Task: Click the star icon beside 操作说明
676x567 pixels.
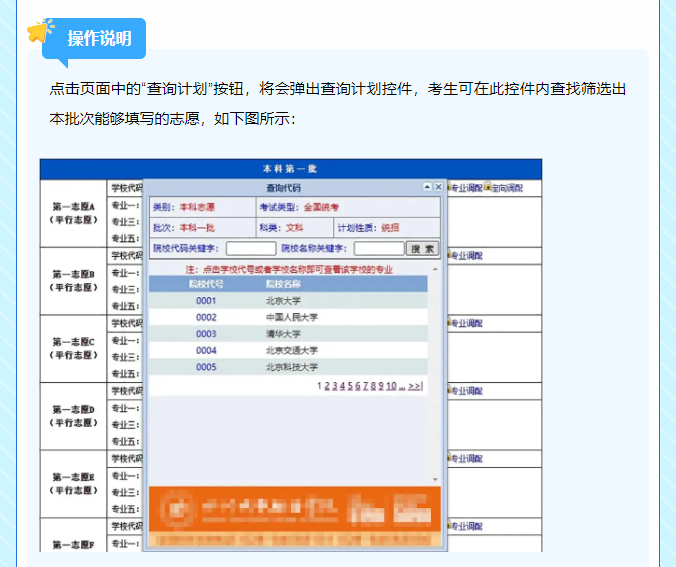Action: pyautogui.click(x=41, y=32)
